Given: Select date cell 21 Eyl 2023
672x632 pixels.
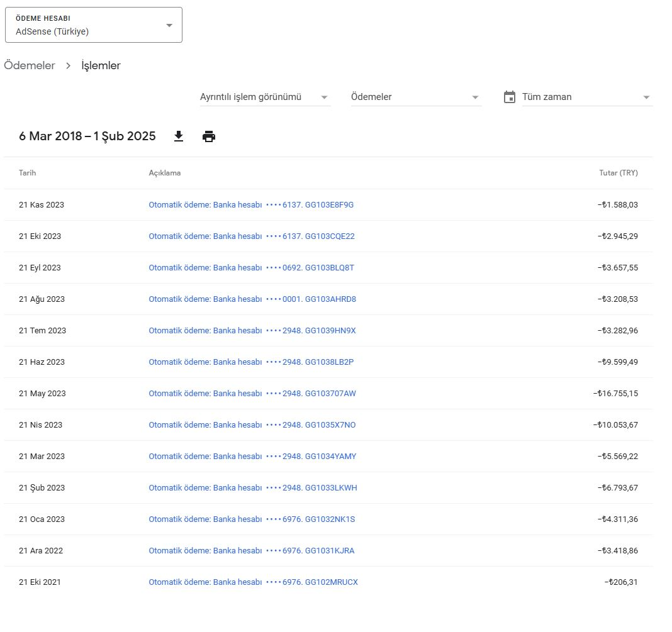Looking at the screenshot, I should [40, 268].
